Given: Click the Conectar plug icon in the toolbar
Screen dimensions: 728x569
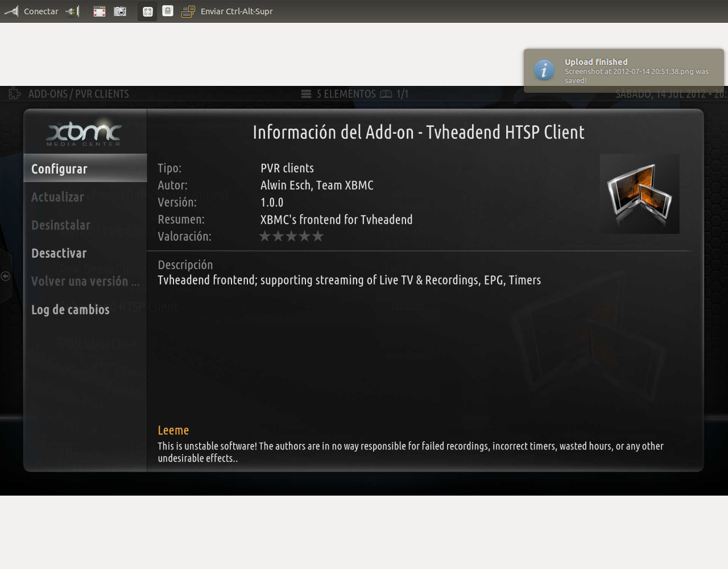Looking at the screenshot, I should (11, 11).
